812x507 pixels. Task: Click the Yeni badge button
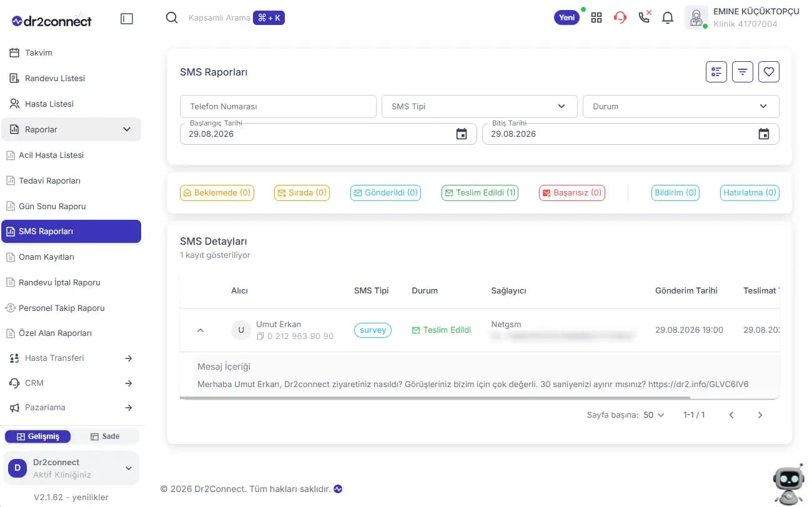[567, 17]
